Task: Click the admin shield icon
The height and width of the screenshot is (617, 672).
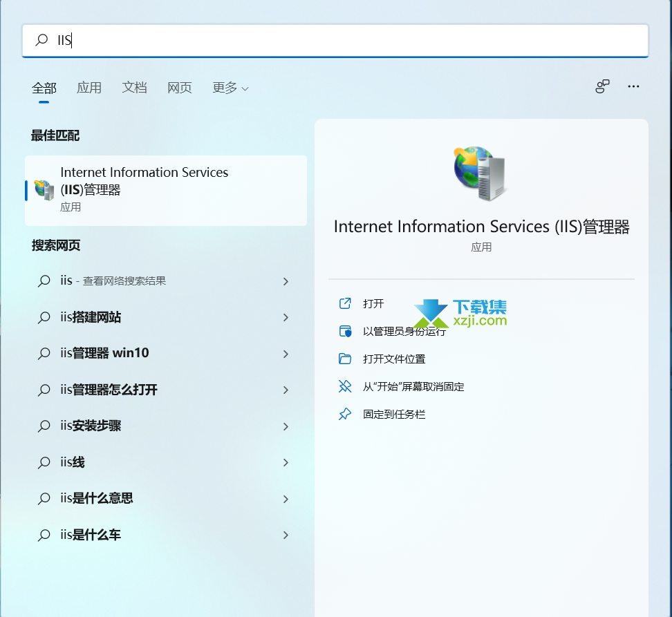Action: click(x=345, y=332)
